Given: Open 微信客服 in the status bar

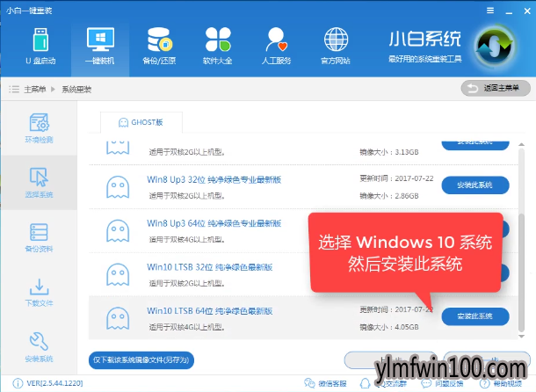Looking at the screenshot, I should point(325,383).
